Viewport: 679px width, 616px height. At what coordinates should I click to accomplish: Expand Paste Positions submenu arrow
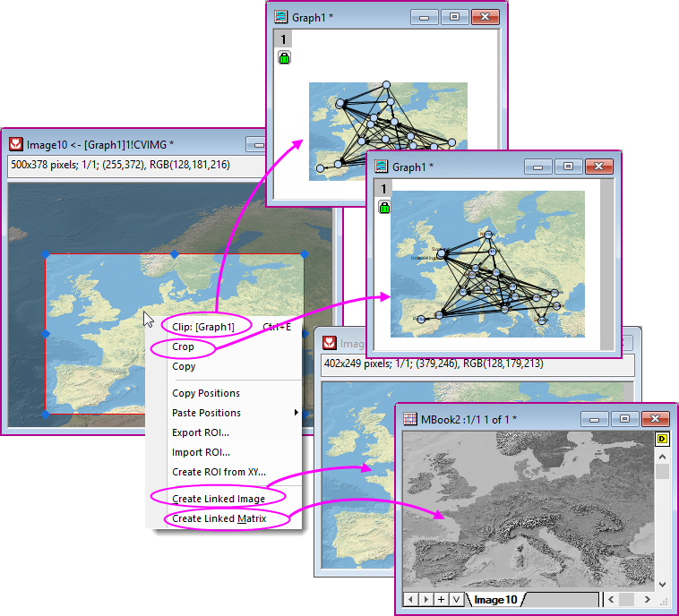click(x=297, y=412)
